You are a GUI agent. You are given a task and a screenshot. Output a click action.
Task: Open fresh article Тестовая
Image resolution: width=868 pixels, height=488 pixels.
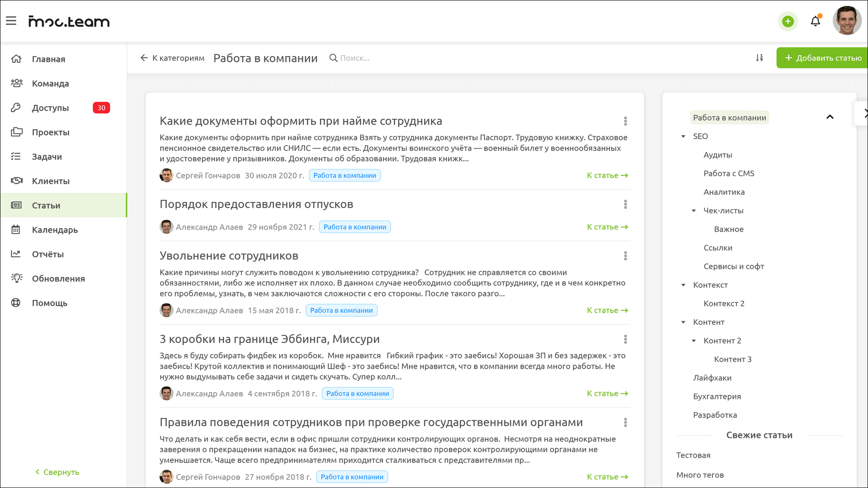coord(693,455)
